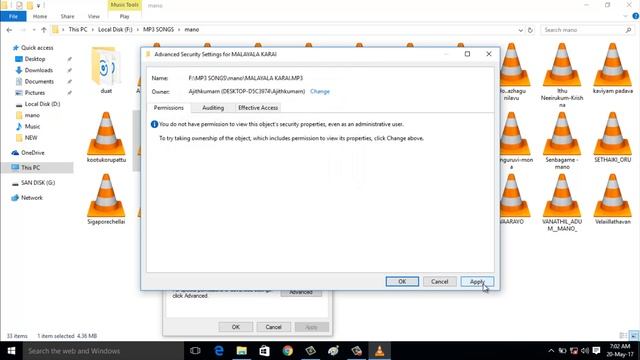Open the Store from the taskbar
This screenshot has width=640, height=360.
(264, 351)
